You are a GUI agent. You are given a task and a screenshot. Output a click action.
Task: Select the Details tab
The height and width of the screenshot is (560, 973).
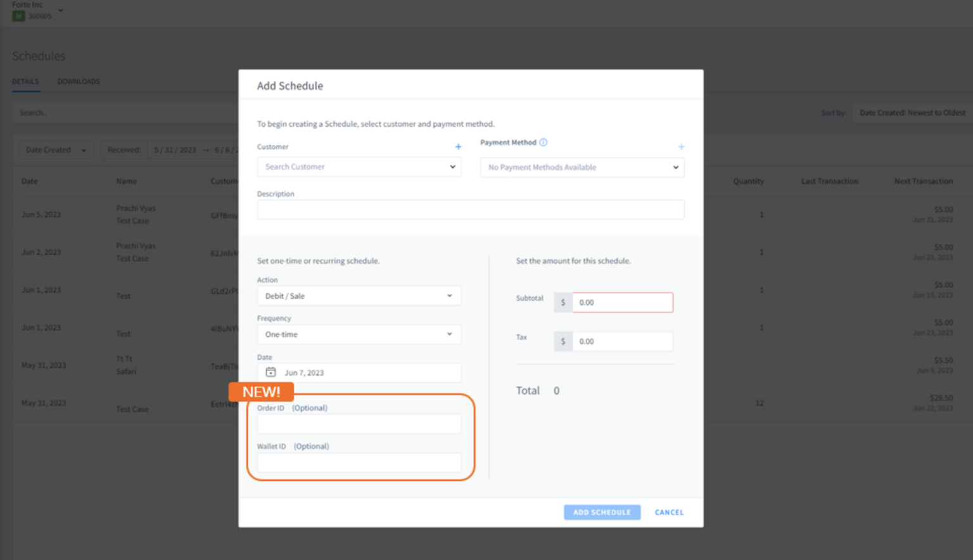coord(25,81)
